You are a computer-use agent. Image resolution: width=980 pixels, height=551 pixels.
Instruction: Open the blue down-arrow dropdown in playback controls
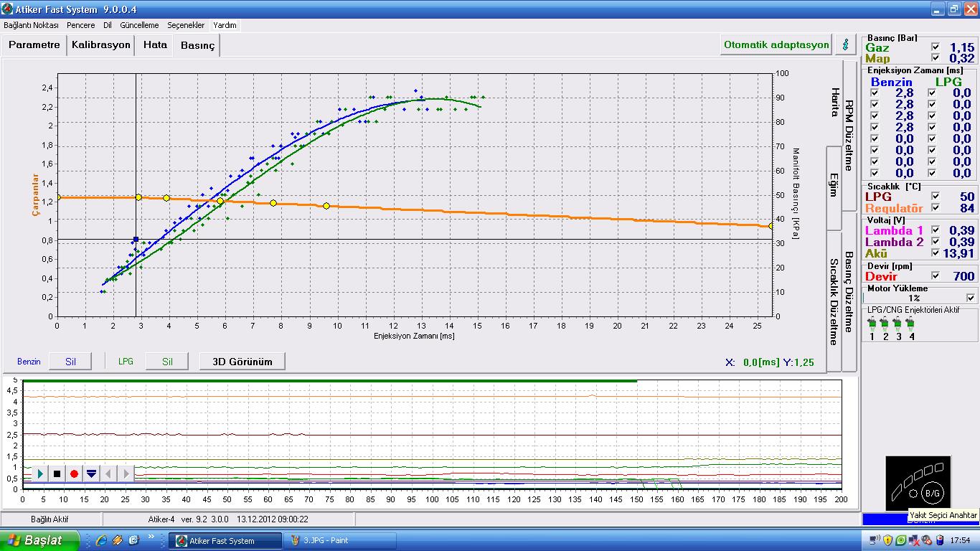[x=91, y=474]
